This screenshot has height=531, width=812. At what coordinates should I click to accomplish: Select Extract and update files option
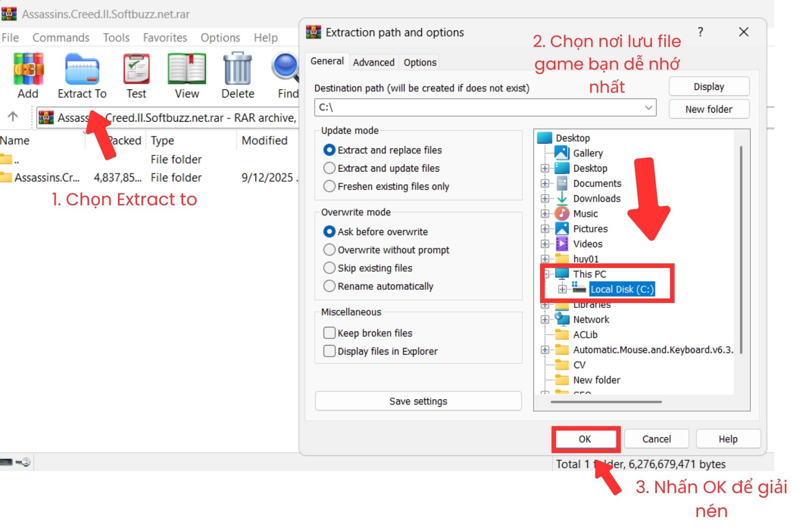pyautogui.click(x=381, y=168)
